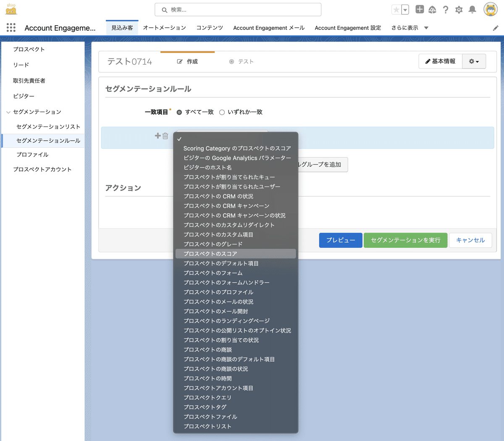This screenshot has width=504, height=441.
Task: Choose プロスペクトのデフォルト項目 option
Action: click(236, 263)
